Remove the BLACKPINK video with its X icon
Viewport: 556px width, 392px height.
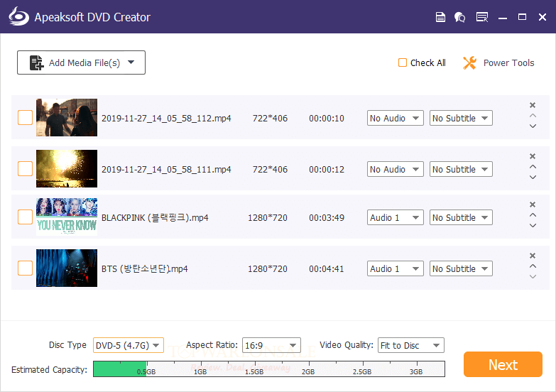pyautogui.click(x=533, y=205)
